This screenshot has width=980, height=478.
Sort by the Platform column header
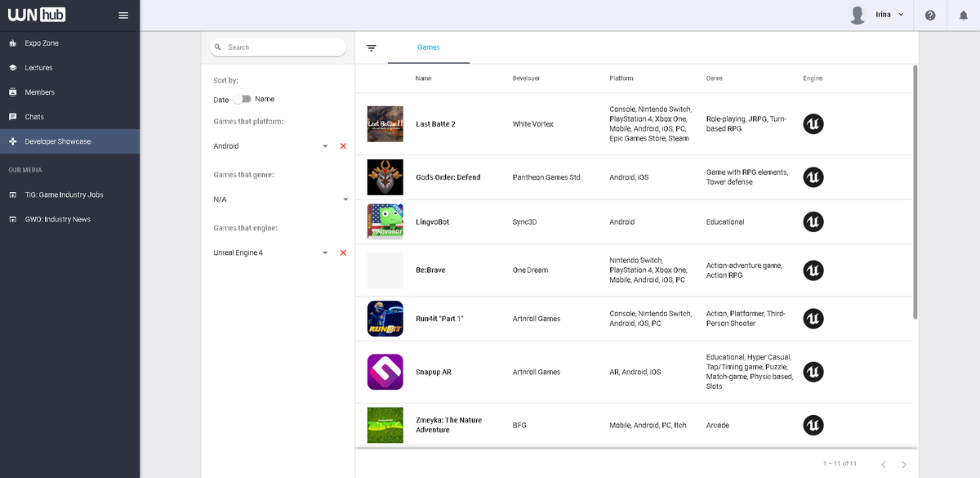click(621, 78)
